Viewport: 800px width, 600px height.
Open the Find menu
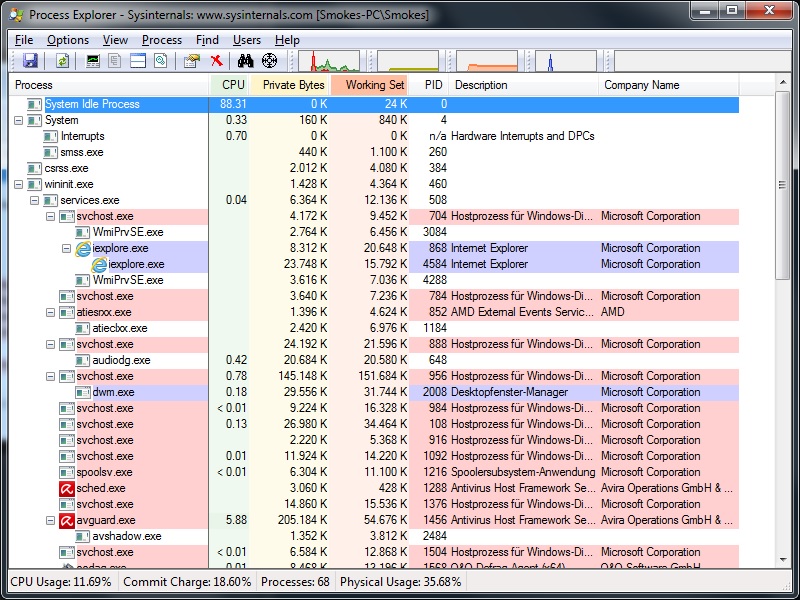coord(207,40)
